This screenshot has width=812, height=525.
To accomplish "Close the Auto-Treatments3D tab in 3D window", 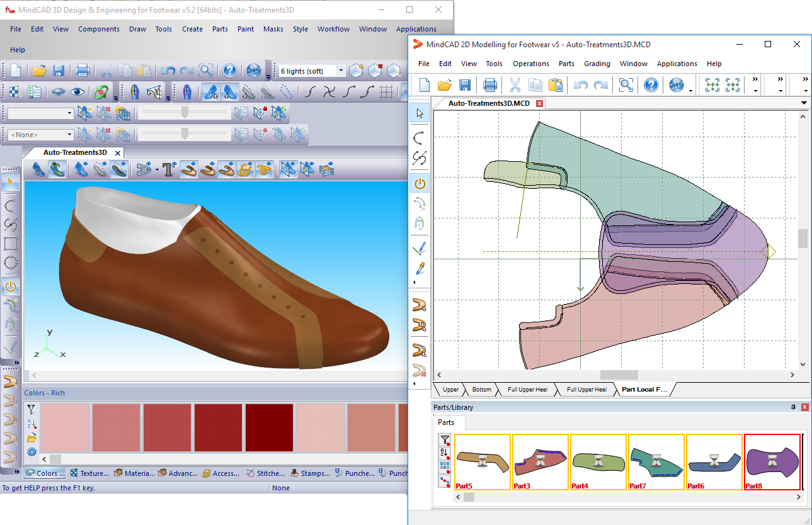I will pos(118,153).
